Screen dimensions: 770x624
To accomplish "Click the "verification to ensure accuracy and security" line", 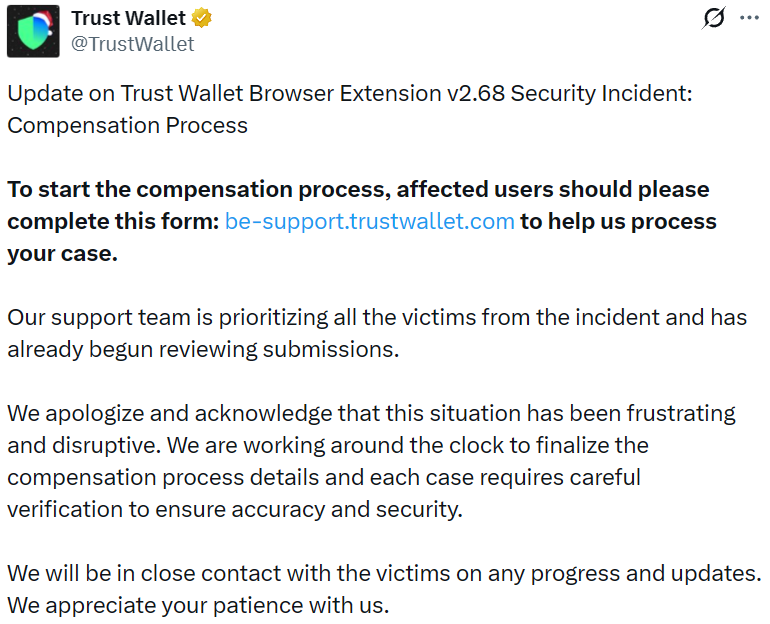I will click(x=234, y=509).
